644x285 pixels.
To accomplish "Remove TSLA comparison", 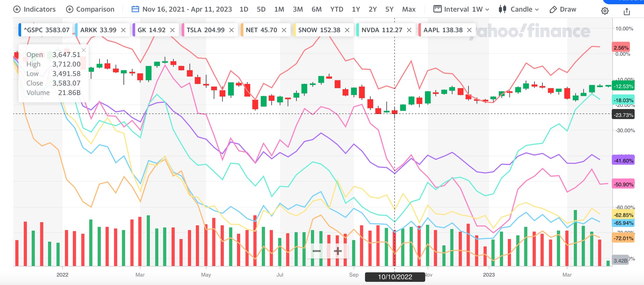I will coord(231,30).
